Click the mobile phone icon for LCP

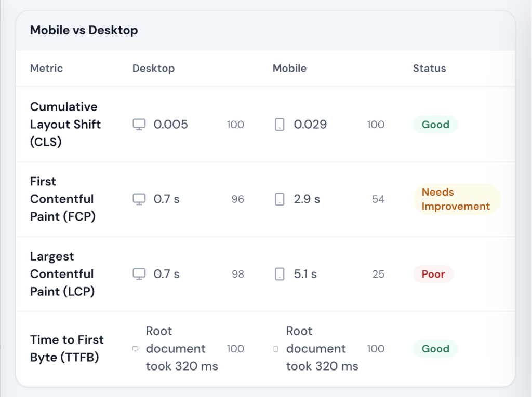[x=278, y=274]
